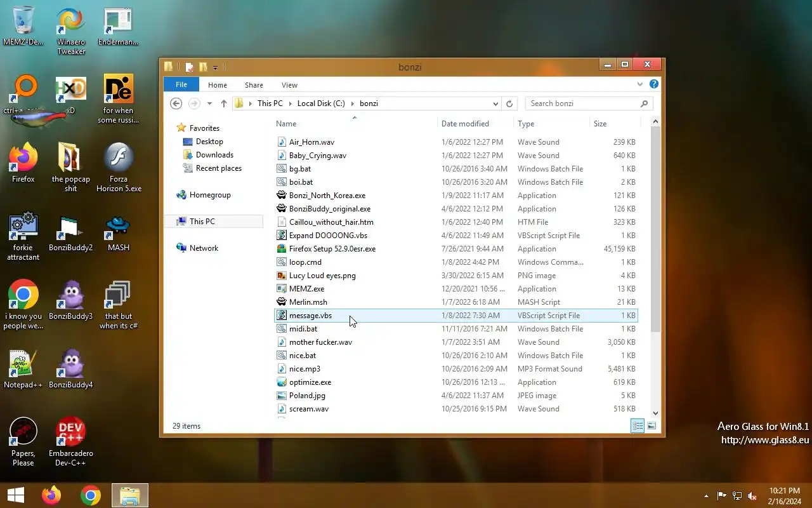Go up one folder level
The height and width of the screenshot is (508, 812).
[x=224, y=104]
